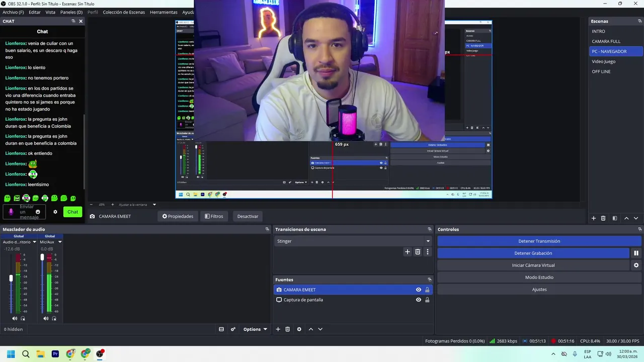The height and width of the screenshot is (362, 644).
Task: Open Stinger transition dropdown
Action: [x=353, y=241]
